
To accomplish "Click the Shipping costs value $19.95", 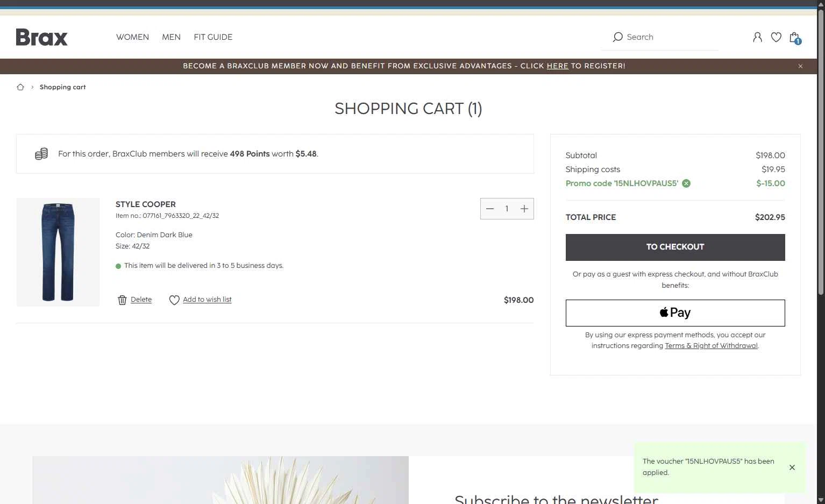I will pyautogui.click(x=773, y=169).
